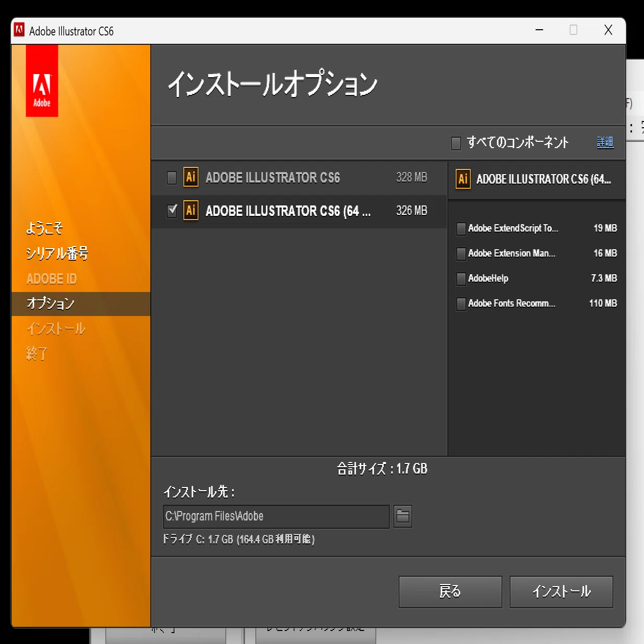Open the 詳細 details link
644x644 pixels.
coord(605,142)
